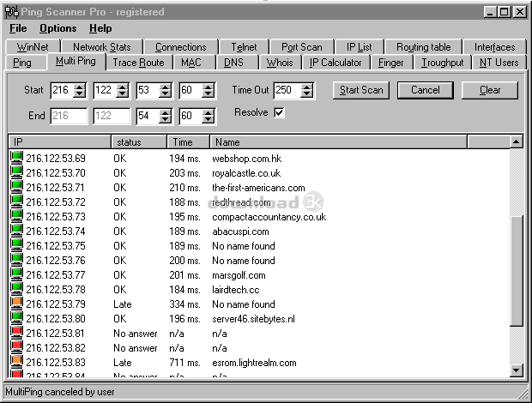532x403 pixels.
Task: Open the IP List tab
Action: (x=359, y=47)
